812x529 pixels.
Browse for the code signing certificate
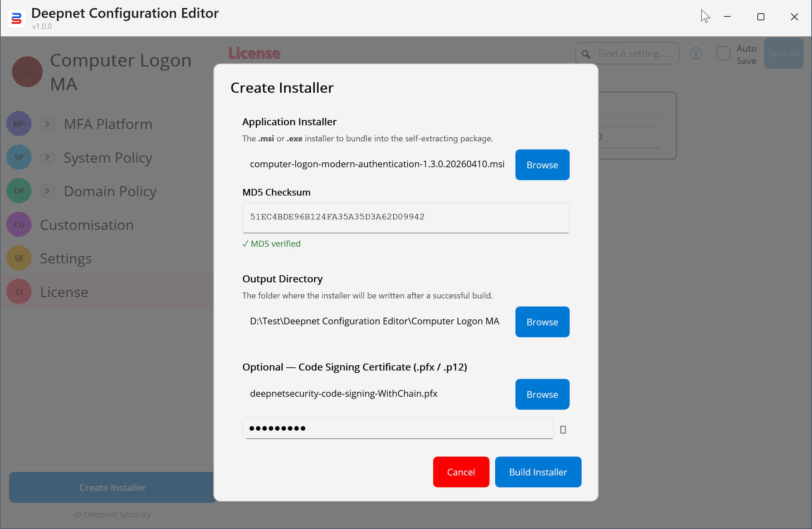coord(542,394)
